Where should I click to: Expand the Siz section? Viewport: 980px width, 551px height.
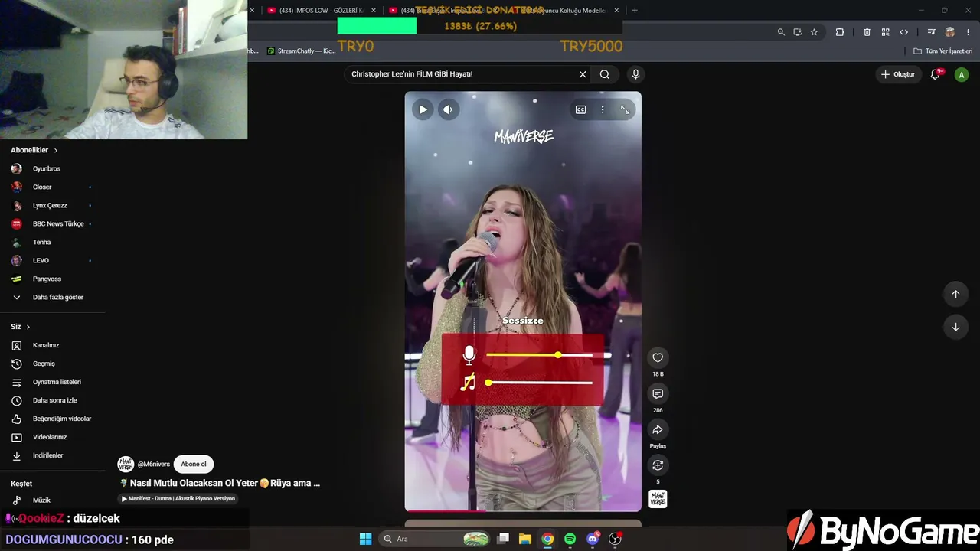click(21, 327)
